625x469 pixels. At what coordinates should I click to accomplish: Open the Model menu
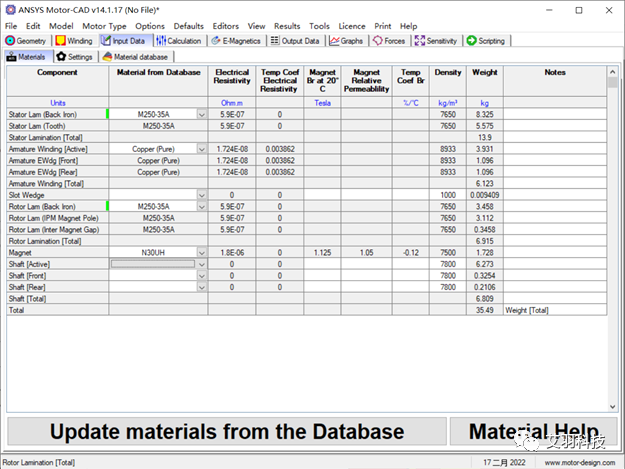point(61,26)
